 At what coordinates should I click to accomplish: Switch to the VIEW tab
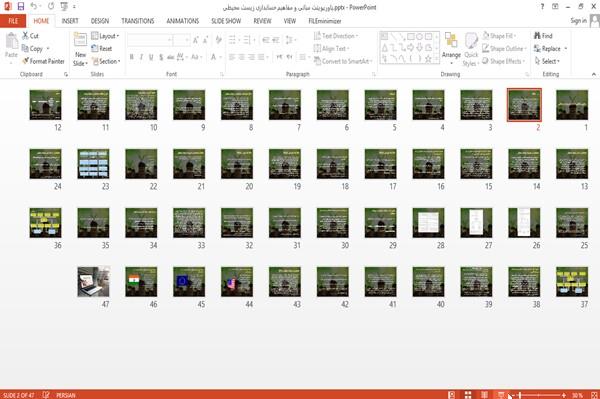(290, 21)
